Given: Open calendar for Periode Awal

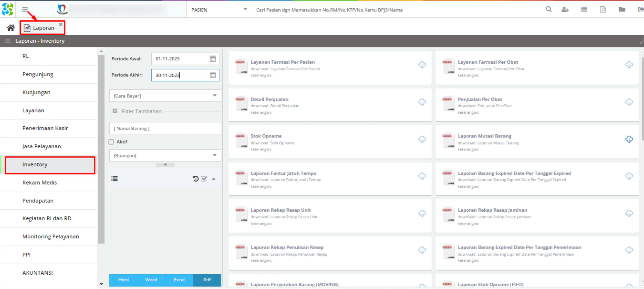Looking at the screenshot, I should click(x=213, y=59).
